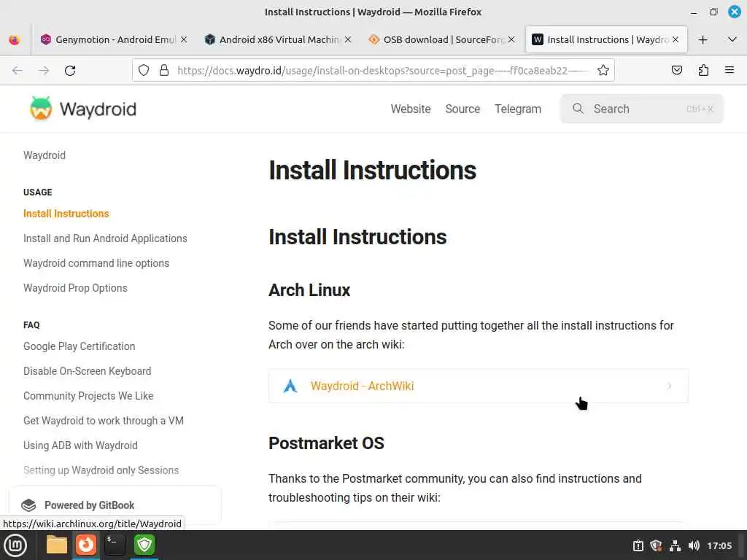Open the green shield taskbar app
The height and width of the screenshot is (560, 747).
[x=144, y=545]
